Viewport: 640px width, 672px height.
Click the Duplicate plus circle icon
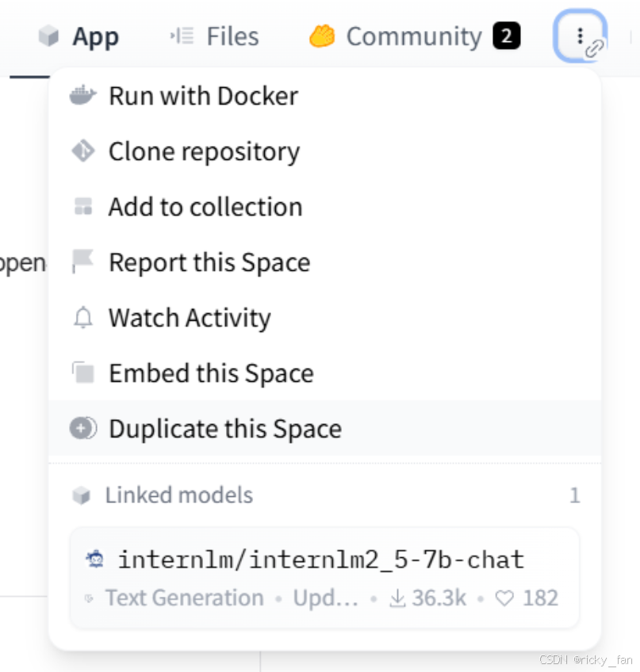[x=83, y=428]
